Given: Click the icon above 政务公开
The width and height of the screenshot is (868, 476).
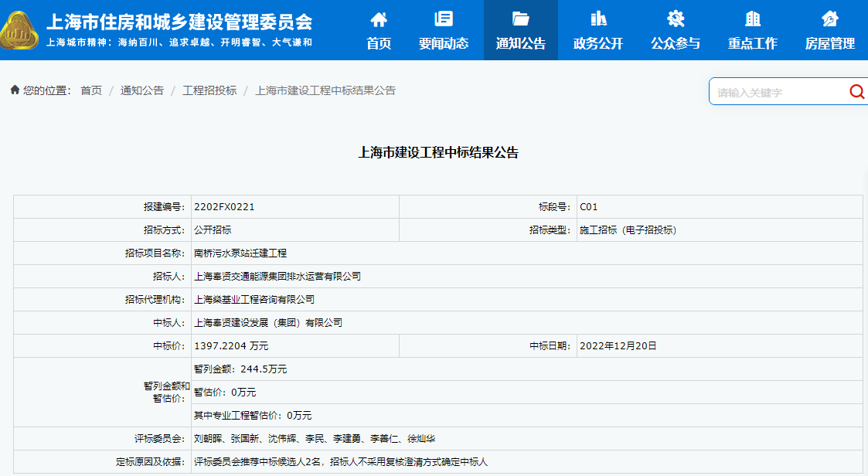Looking at the screenshot, I should pyautogui.click(x=598, y=19).
